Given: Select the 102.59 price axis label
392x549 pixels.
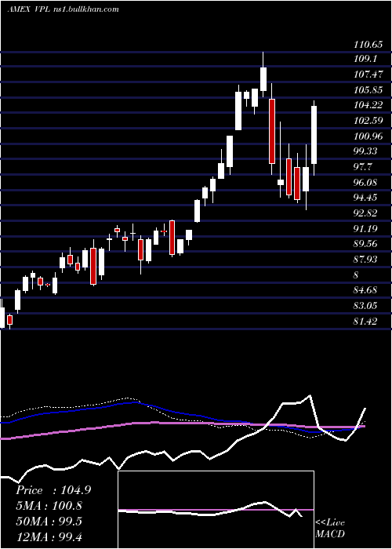Looking at the screenshot, I should coord(368,121).
